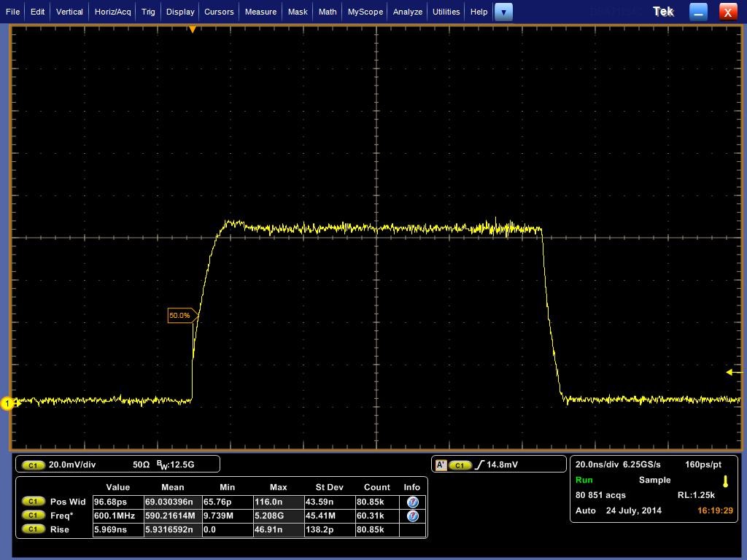Click the thermometer icon in acquisition panel
This screenshot has height=560, width=747.
point(726,482)
